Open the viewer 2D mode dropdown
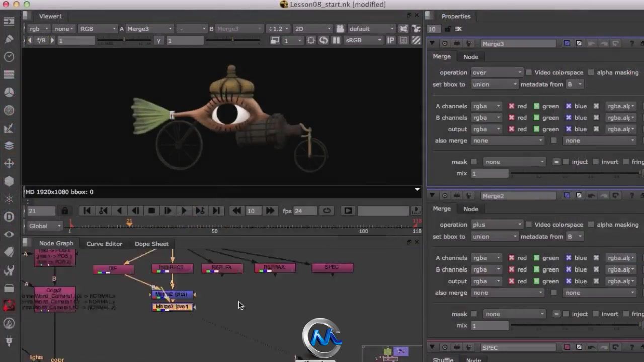The width and height of the screenshot is (644, 362). tap(312, 29)
